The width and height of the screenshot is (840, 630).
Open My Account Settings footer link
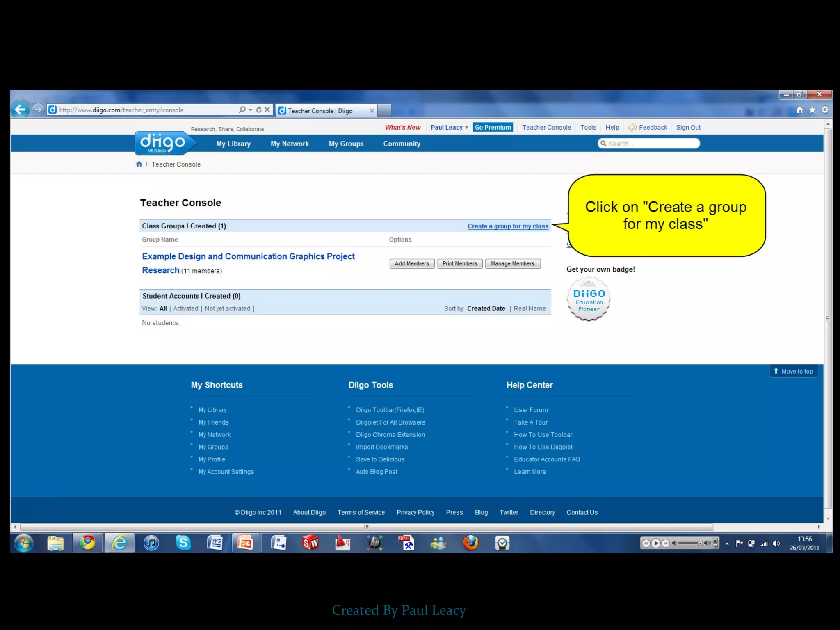coord(226,472)
